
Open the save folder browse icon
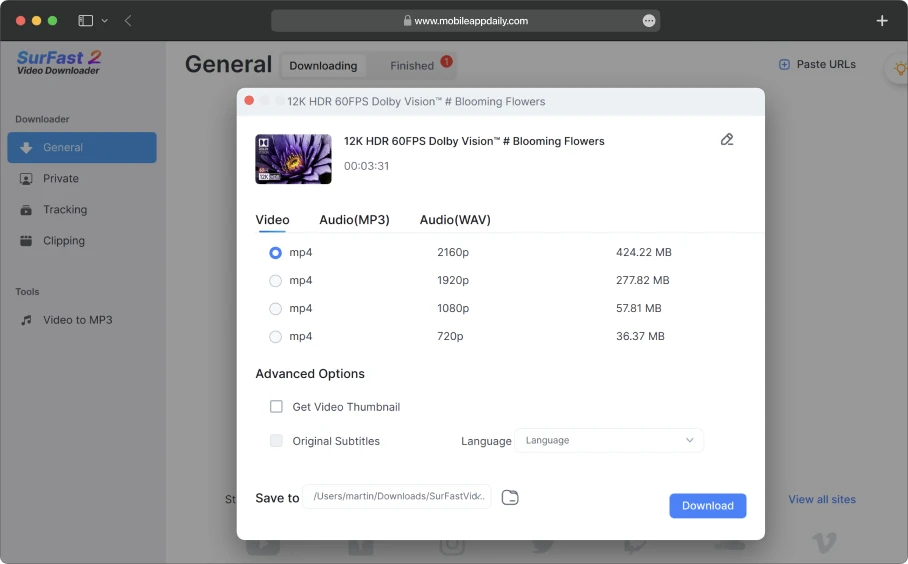510,497
